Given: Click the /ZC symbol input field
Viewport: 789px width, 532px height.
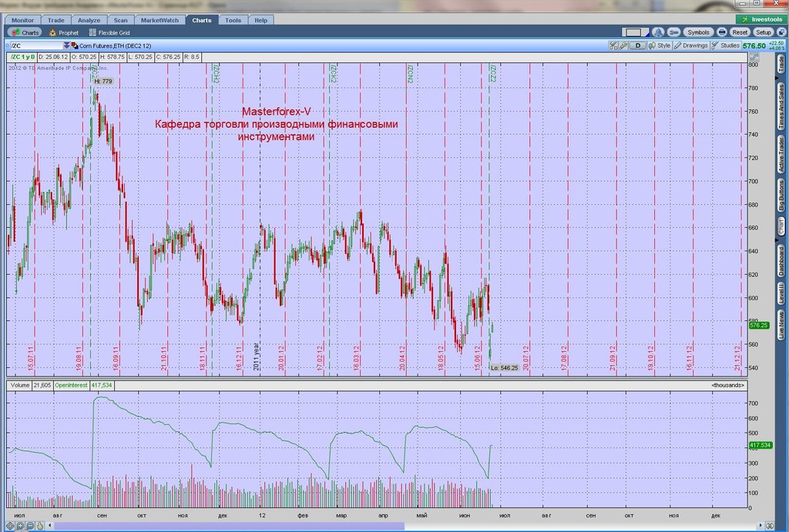Looking at the screenshot, I should 35,45.
